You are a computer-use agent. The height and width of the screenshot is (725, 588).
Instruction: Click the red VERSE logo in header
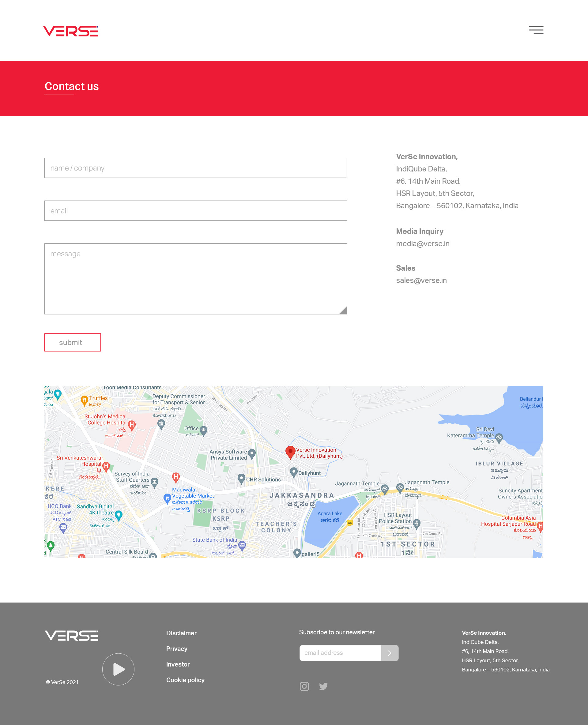pos(70,31)
